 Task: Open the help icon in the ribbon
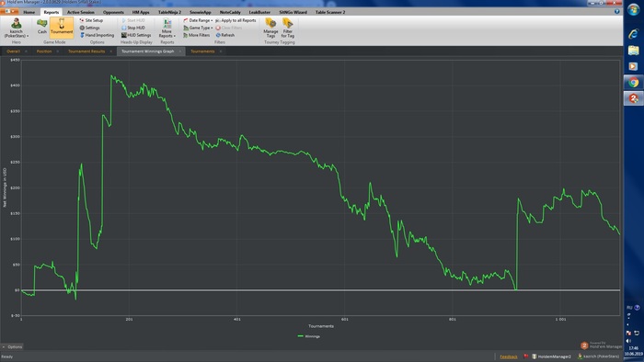coord(617,11)
